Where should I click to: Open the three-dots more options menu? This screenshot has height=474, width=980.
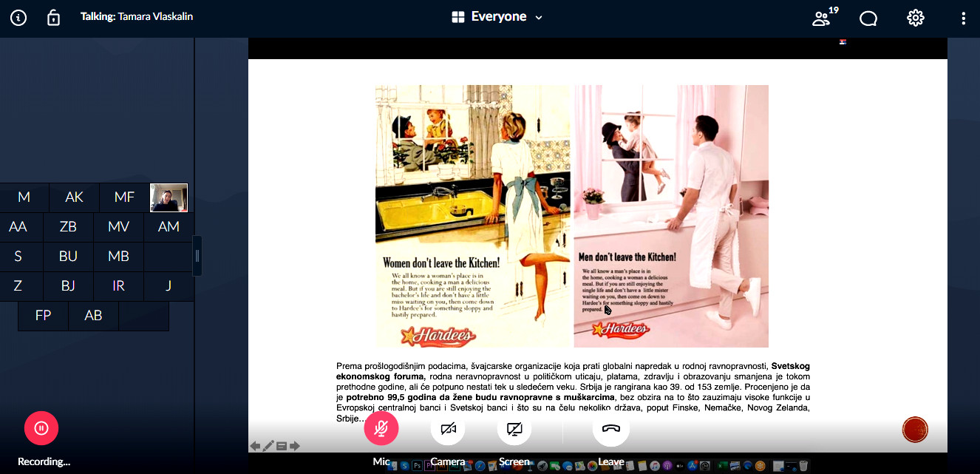pos(963,18)
